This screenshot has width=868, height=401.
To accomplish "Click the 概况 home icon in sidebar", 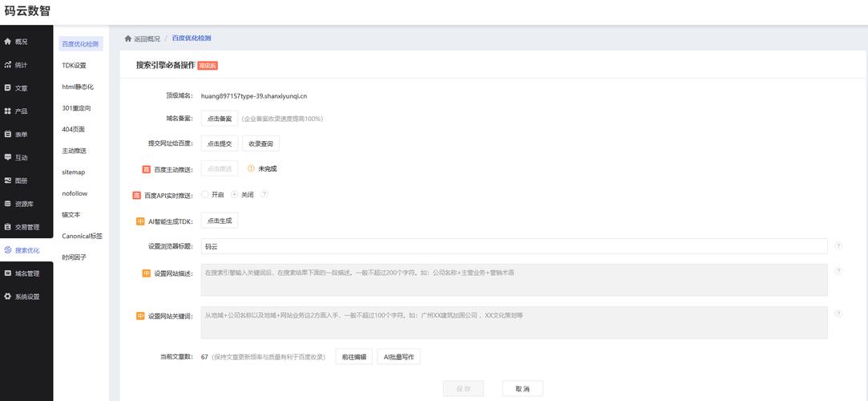I will coord(8,42).
